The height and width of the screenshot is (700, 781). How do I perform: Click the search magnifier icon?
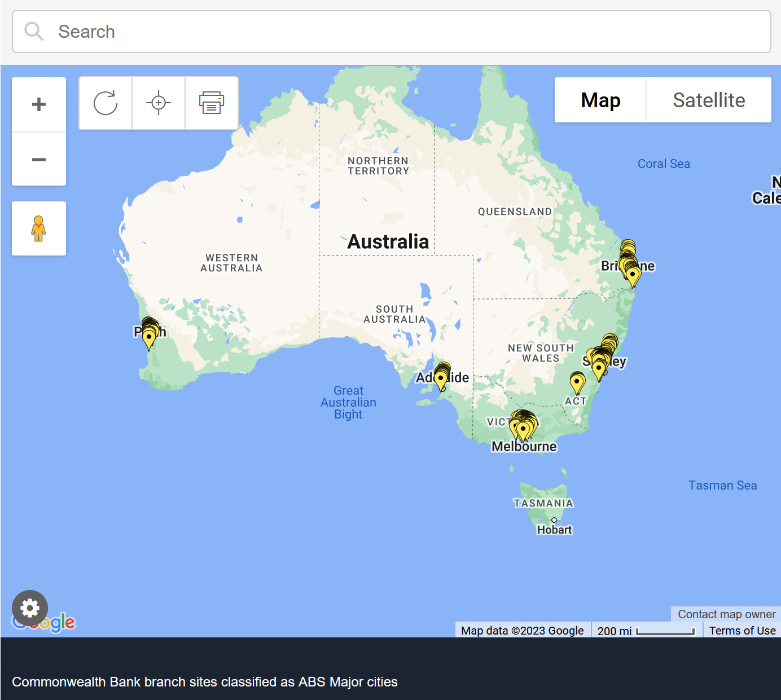pos(34,32)
